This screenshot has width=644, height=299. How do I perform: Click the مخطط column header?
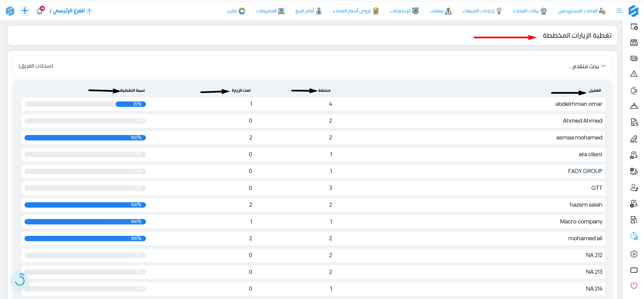325,90
